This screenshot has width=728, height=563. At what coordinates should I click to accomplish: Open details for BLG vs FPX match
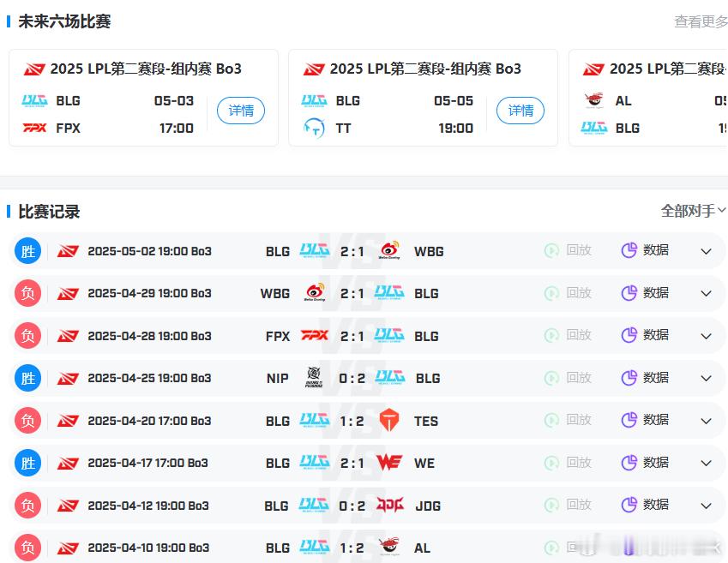pyautogui.click(x=241, y=111)
